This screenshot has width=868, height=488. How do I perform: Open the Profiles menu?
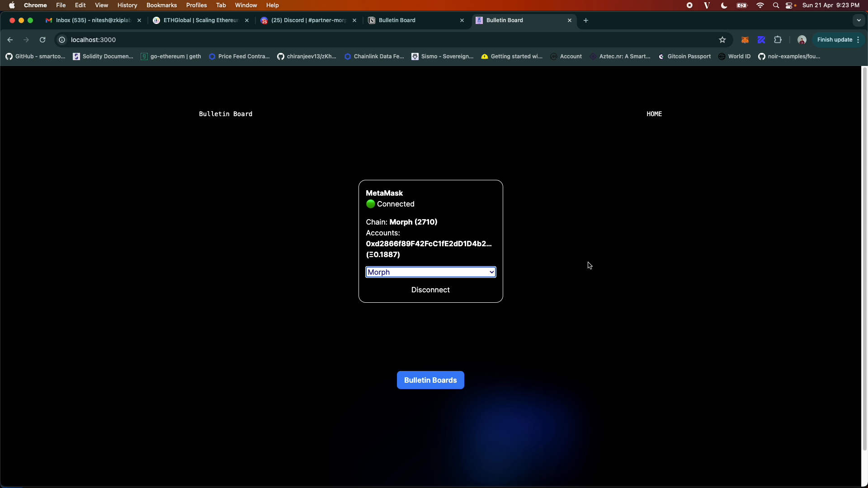(x=196, y=5)
